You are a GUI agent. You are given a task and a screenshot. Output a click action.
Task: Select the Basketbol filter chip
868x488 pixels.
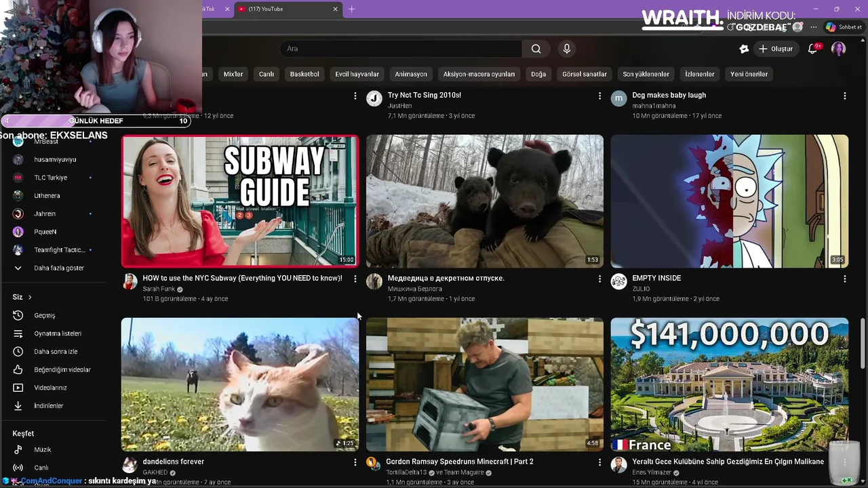304,74
